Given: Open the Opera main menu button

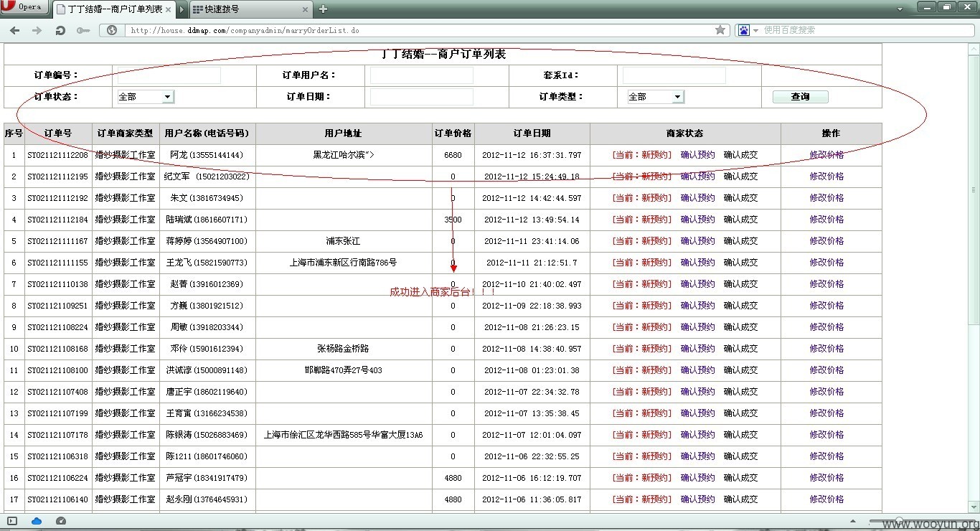Looking at the screenshot, I should [x=24, y=7].
